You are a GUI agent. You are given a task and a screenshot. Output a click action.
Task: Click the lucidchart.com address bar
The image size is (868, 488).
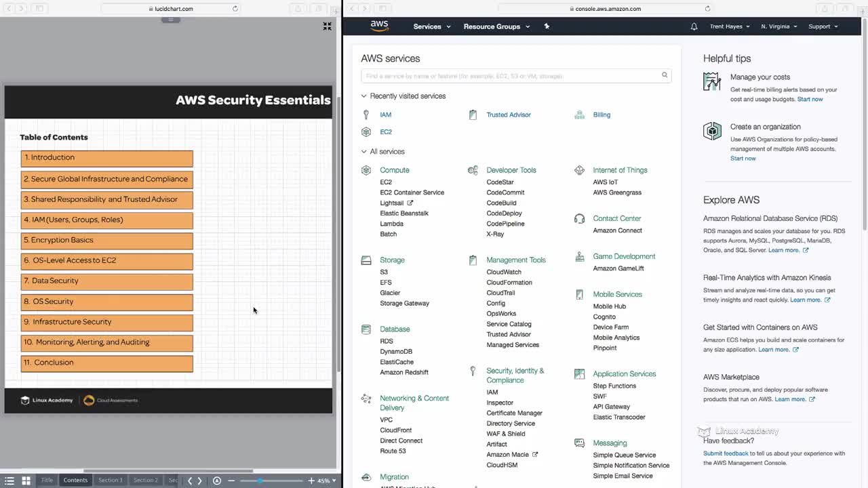click(x=170, y=9)
